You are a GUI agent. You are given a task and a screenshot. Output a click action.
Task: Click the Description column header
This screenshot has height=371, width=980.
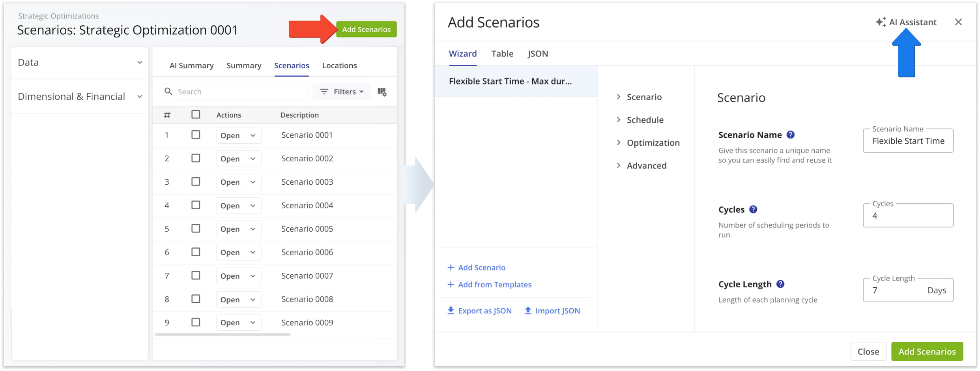pyautogui.click(x=299, y=115)
